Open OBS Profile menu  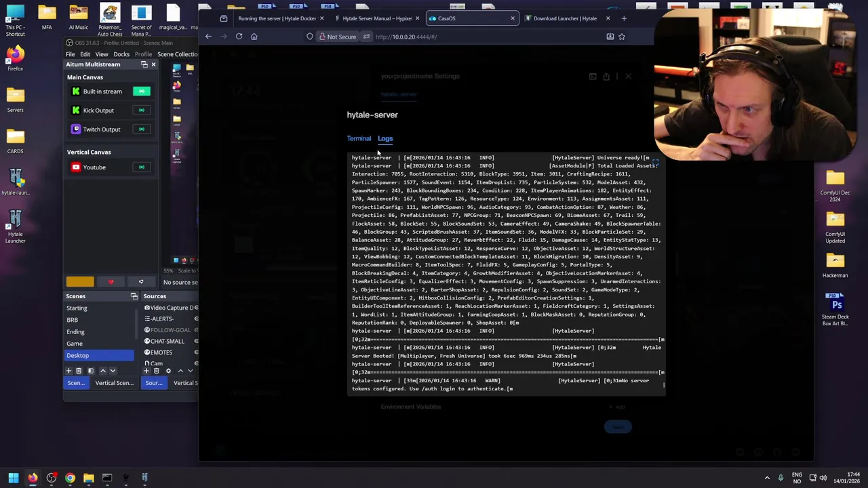[x=143, y=54]
